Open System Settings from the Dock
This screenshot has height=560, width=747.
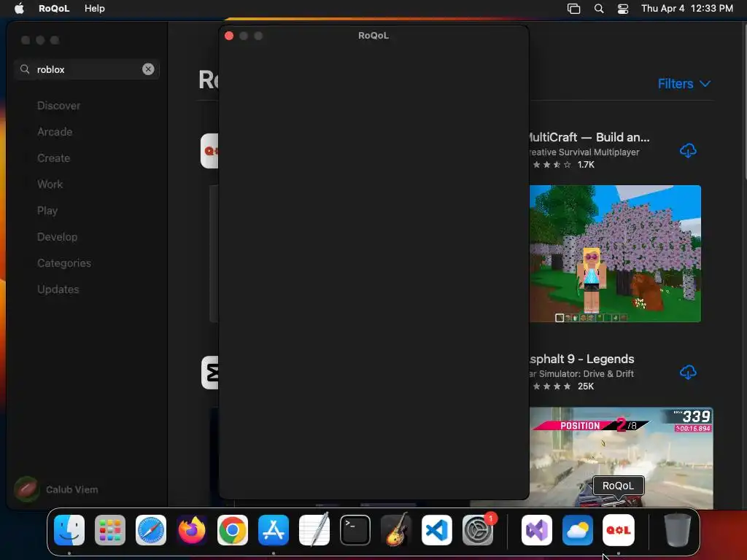tap(478, 530)
